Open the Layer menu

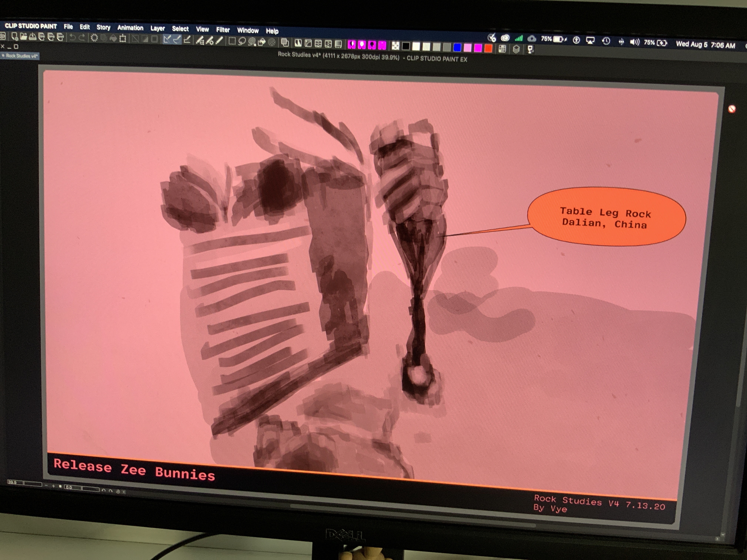[157, 29]
